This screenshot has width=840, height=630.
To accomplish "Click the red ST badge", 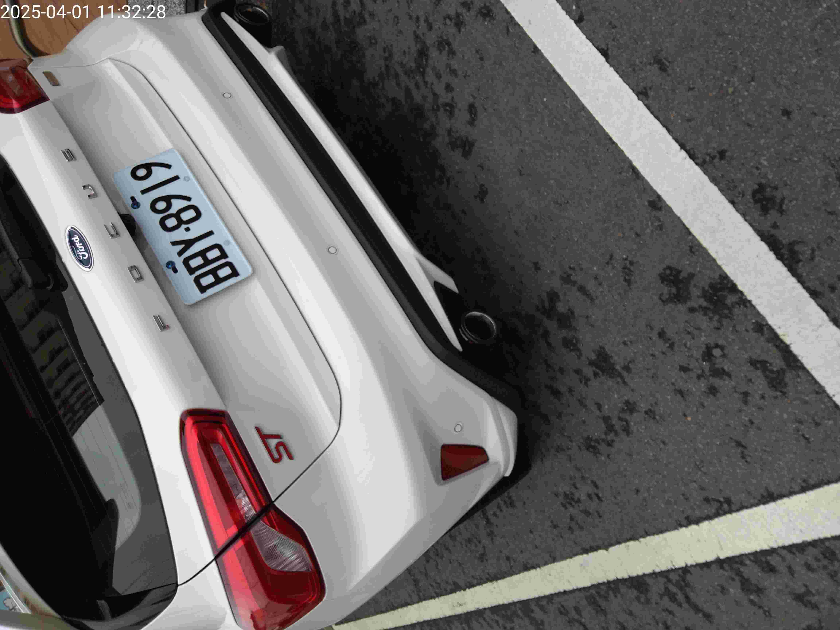I will [x=274, y=445].
